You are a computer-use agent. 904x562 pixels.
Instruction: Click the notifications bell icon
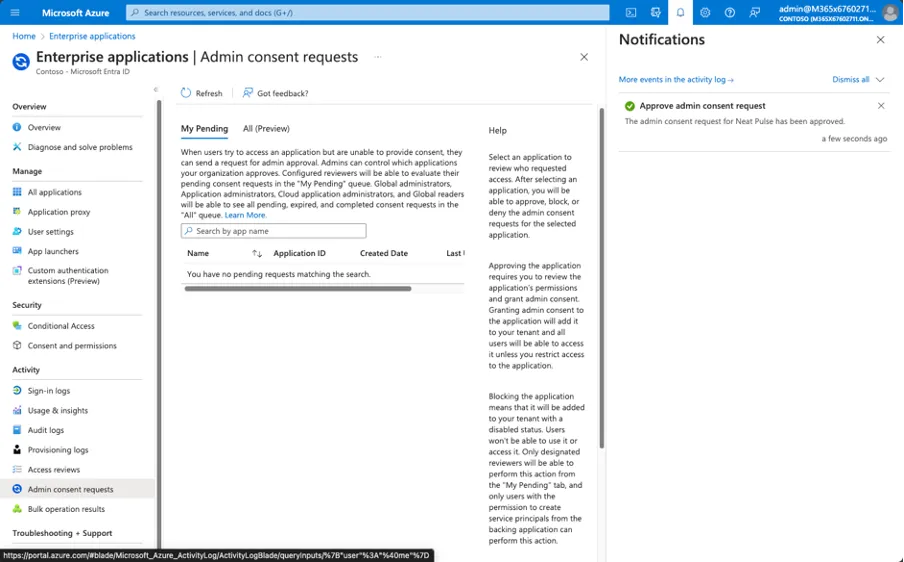coord(680,13)
